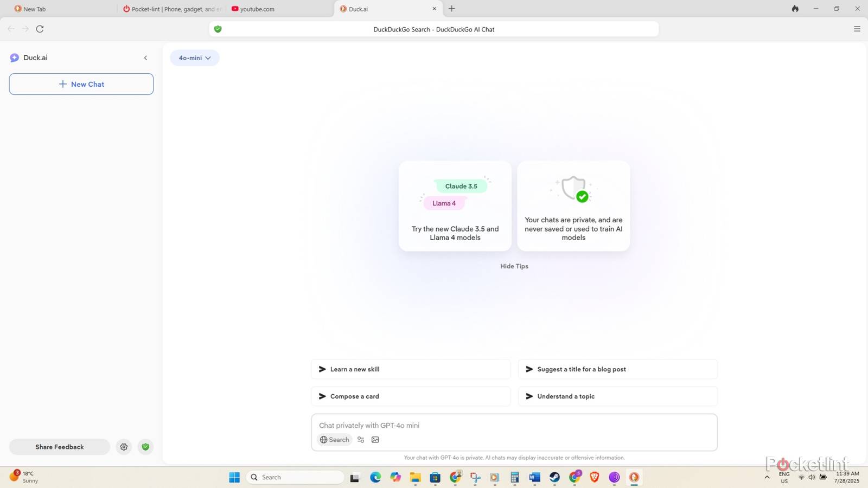Open Copilot from the taskbar

[x=395, y=477]
